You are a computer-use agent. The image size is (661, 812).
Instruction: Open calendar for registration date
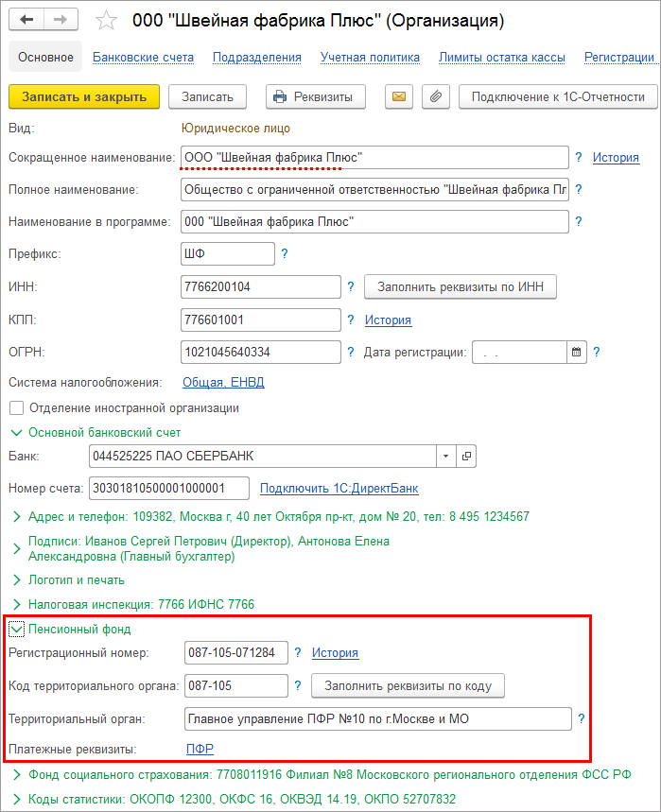click(x=576, y=353)
